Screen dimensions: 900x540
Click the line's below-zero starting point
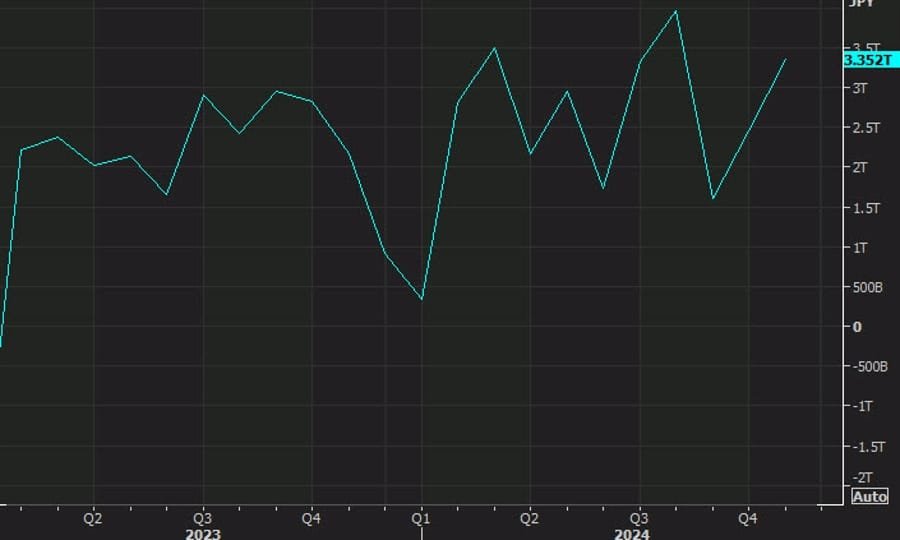tap(1, 346)
